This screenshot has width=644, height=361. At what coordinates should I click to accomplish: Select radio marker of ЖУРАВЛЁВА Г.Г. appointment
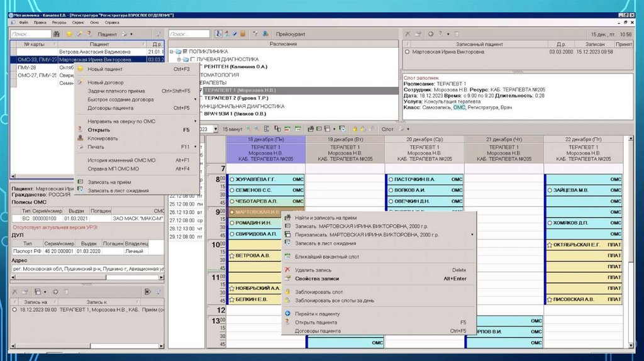[x=232, y=180]
